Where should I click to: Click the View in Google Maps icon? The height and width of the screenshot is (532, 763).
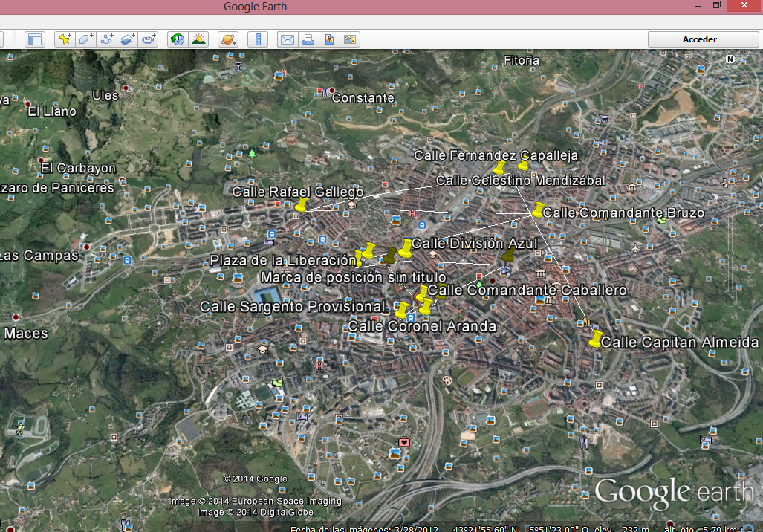click(x=328, y=39)
